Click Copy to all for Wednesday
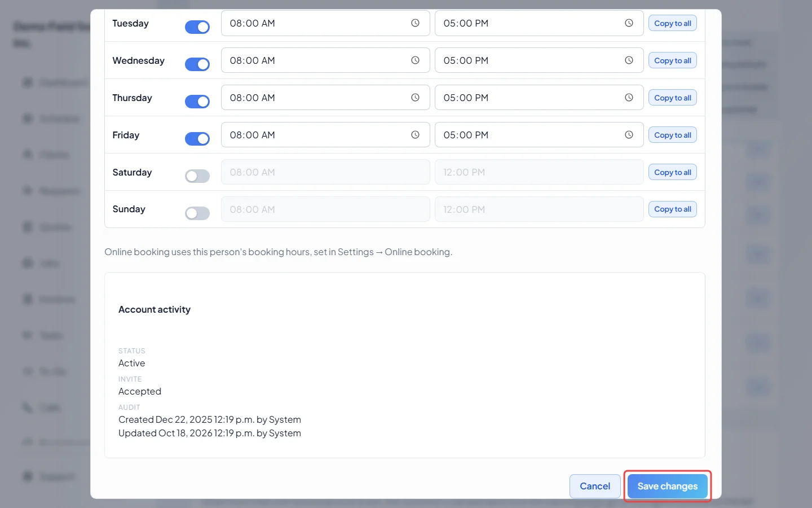The width and height of the screenshot is (812, 508). (x=673, y=60)
